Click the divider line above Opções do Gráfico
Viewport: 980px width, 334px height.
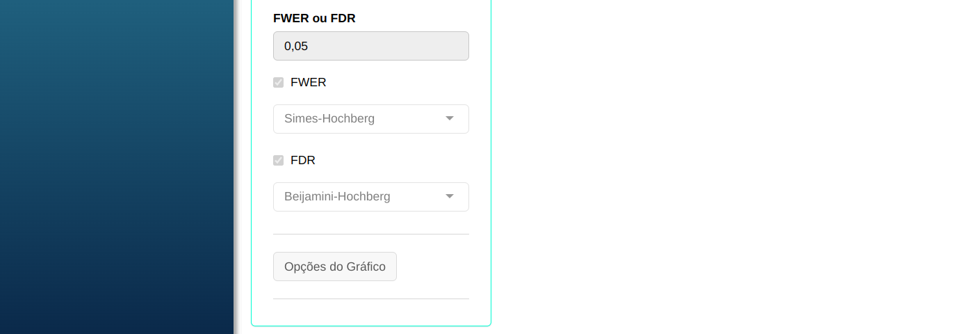pos(370,234)
